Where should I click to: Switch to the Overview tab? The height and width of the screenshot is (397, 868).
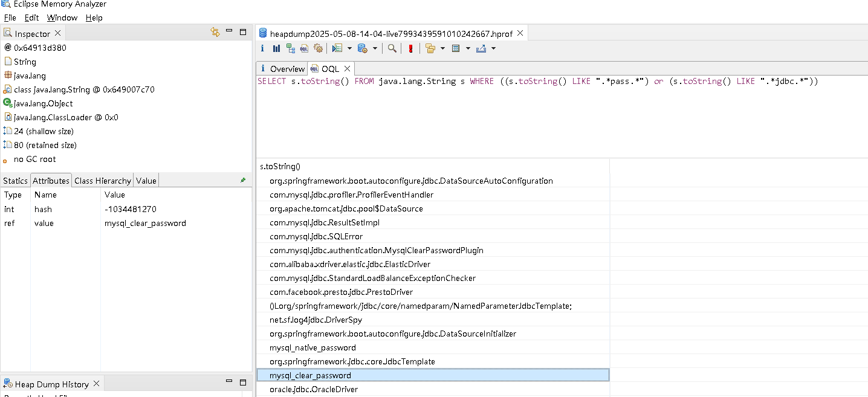[x=281, y=69]
